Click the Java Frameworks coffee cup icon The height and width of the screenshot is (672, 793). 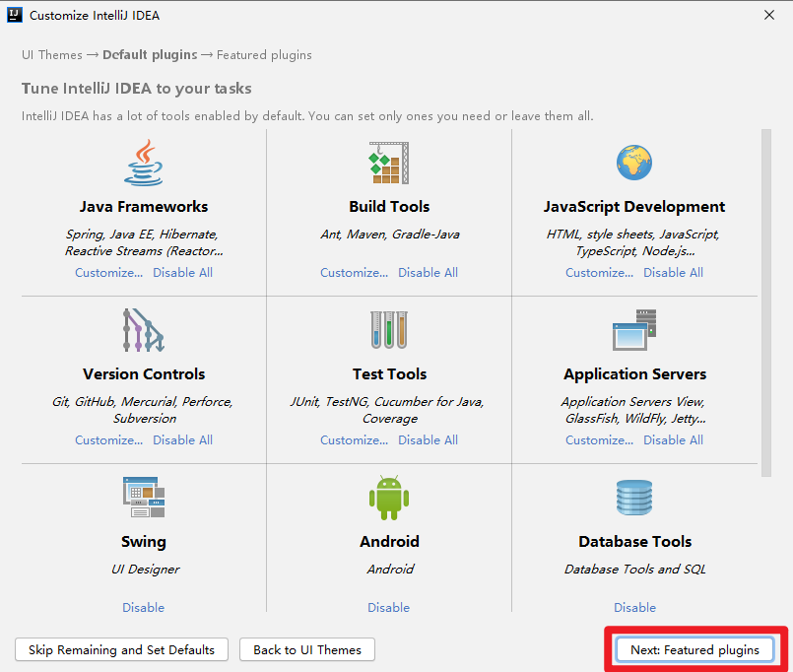(144, 163)
